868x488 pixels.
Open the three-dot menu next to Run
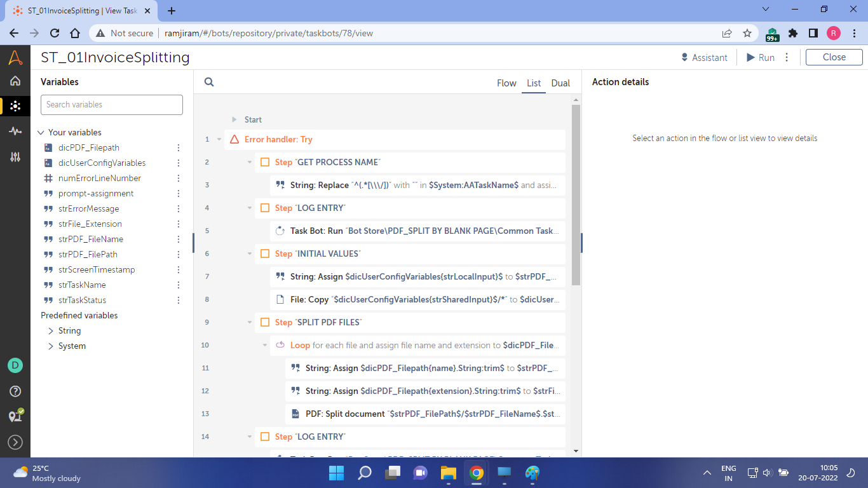[787, 57]
